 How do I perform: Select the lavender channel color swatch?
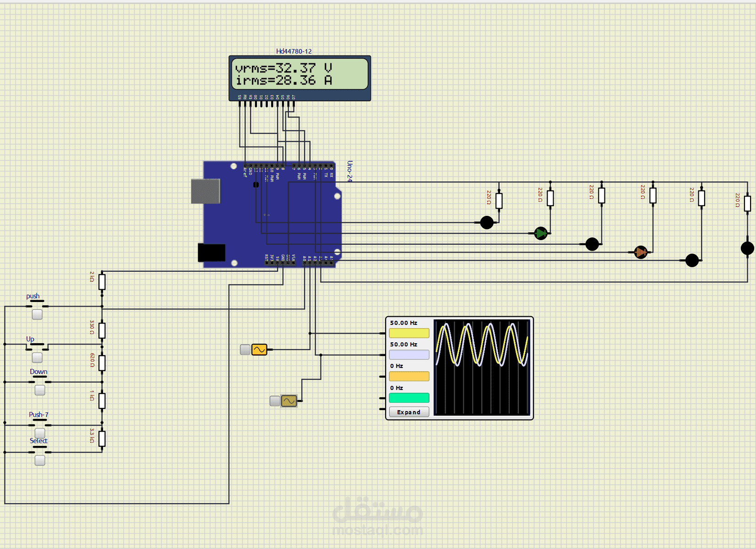coord(409,355)
